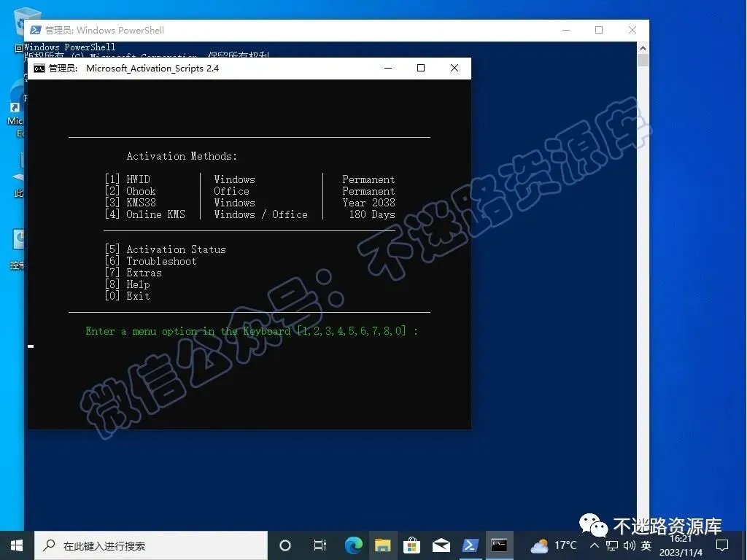The width and height of the screenshot is (747, 560).
Task: Close the Microsoft_Activation_Scripts window
Action: [454, 68]
